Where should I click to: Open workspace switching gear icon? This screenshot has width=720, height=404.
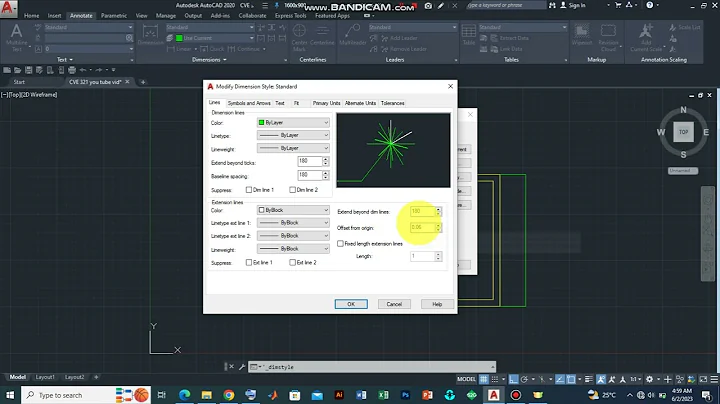click(x=649, y=379)
